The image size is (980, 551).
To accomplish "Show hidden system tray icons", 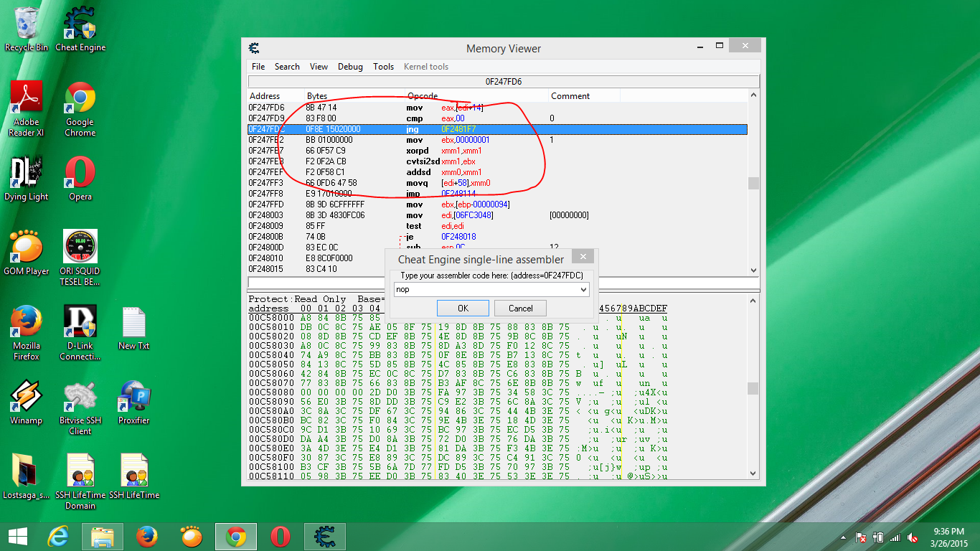I will pyautogui.click(x=844, y=537).
